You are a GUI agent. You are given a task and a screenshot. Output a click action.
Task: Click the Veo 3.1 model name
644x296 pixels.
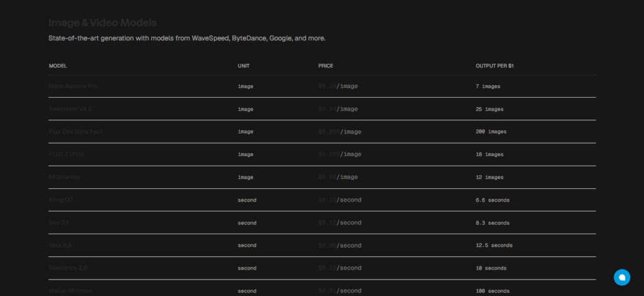pyautogui.click(x=60, y=222)
